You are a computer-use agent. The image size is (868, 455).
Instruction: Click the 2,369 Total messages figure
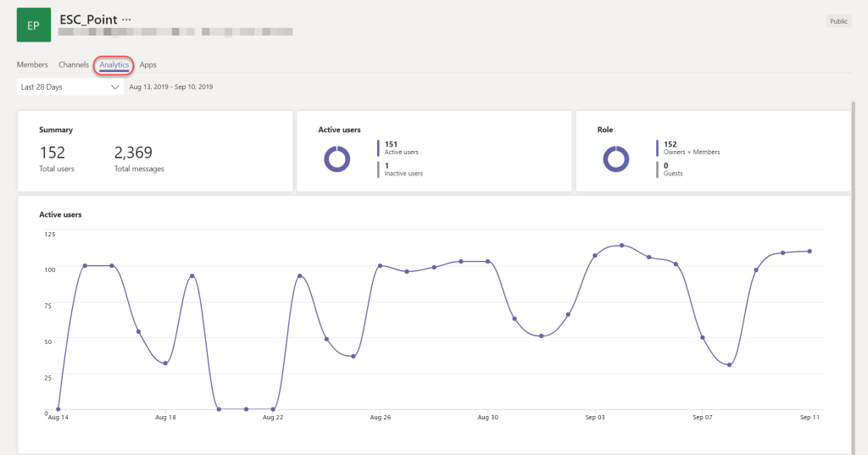pos(133,153)
